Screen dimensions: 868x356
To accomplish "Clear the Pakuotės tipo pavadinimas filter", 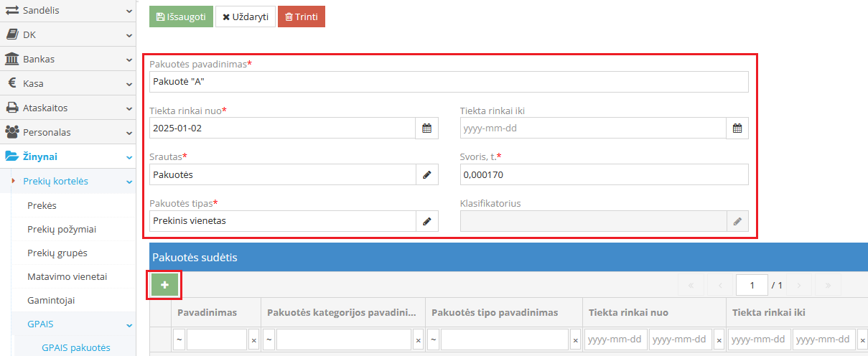I will (x=575, y=340).
